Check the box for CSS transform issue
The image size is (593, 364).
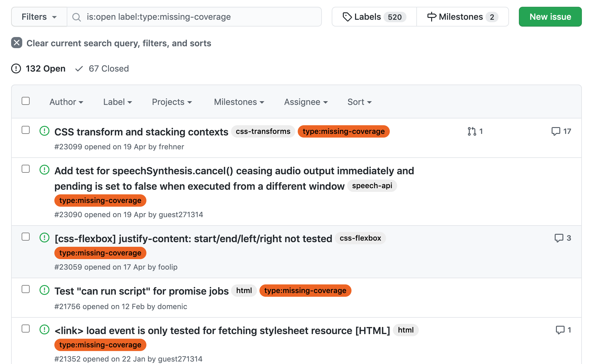[26, 130]
